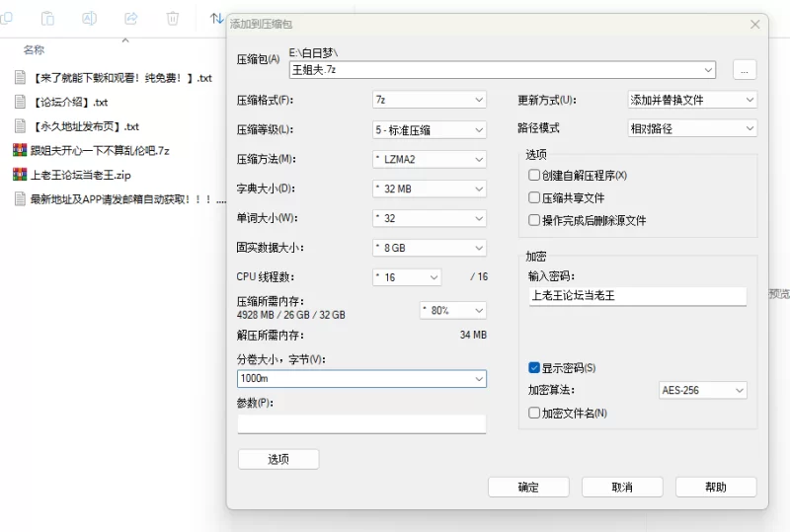Enable 操作完成后删除源文件 checkbox
The image size is (790, 532).
pos(534,220)
